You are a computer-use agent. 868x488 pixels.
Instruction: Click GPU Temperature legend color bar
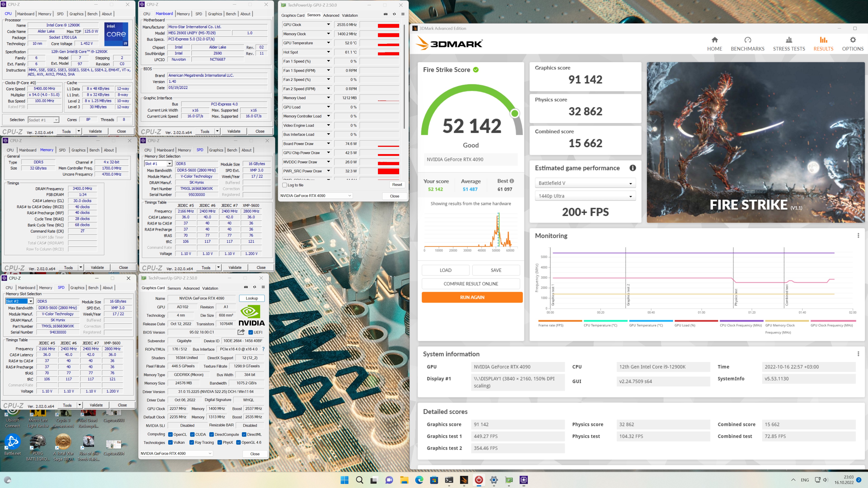point(651,321)
